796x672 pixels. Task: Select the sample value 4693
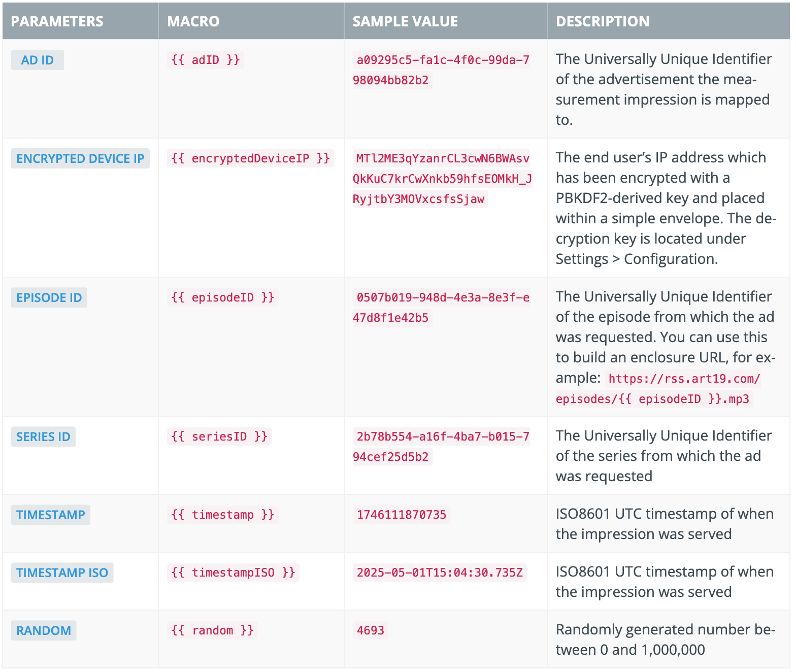point(370,630)
